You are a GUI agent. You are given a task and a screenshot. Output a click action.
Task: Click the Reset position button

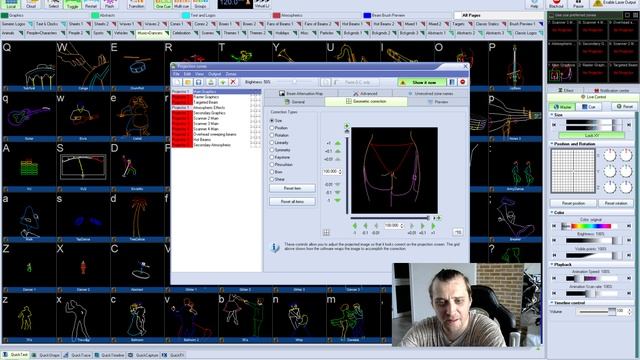tap(573, 203)
